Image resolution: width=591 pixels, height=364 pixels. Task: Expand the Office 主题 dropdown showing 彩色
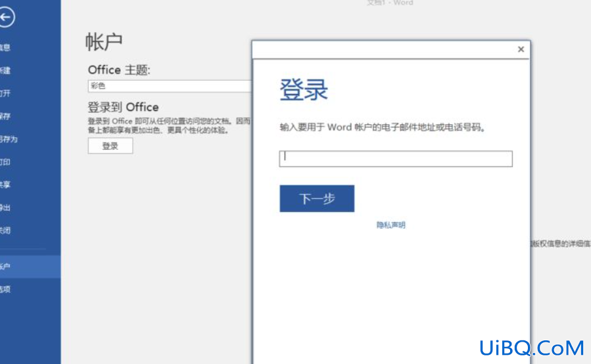pos(170,86)
